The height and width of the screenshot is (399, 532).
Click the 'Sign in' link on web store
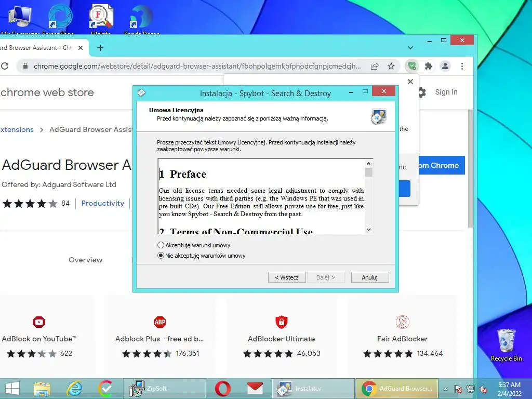coord(446,92)
